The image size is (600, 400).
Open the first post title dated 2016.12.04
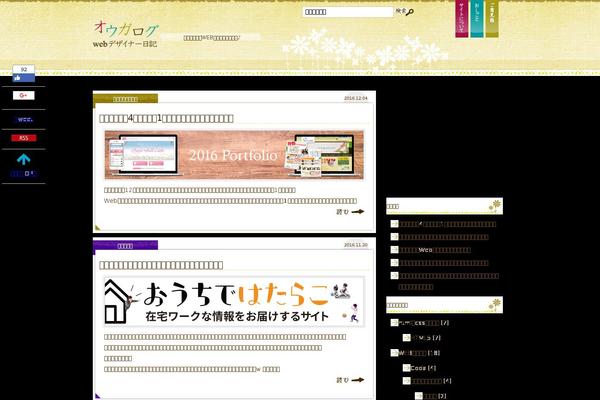[166, 118]
